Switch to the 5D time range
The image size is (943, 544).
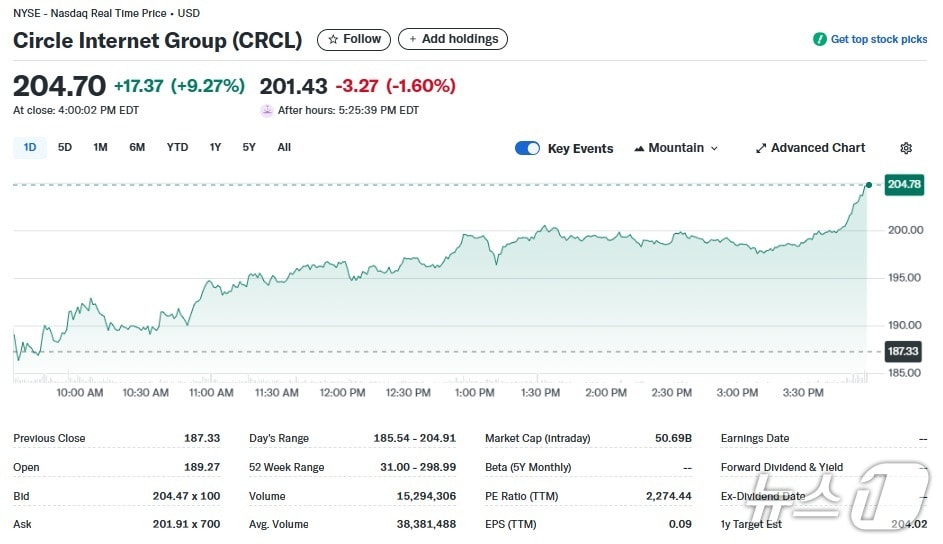tap(65, 148)
